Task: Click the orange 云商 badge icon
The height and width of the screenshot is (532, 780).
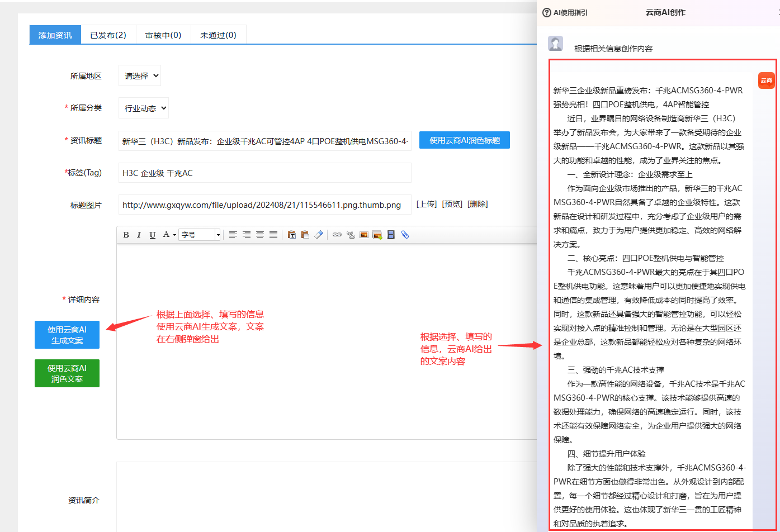Action: (x=766, y=80)
